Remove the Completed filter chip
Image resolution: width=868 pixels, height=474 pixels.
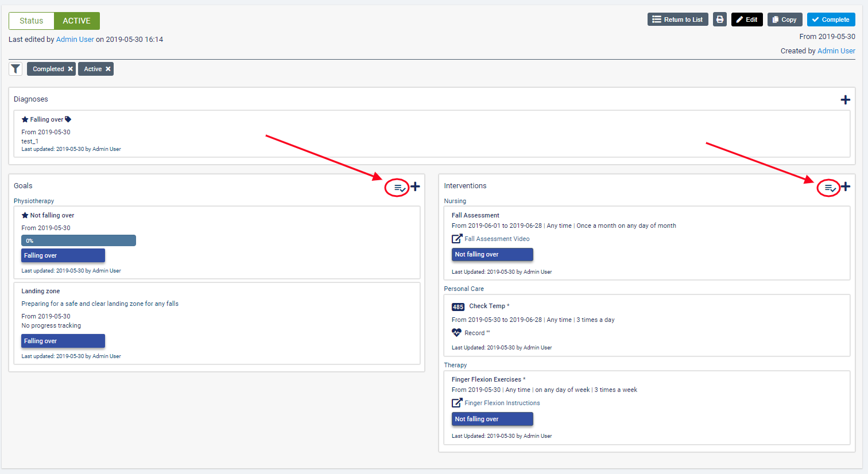[71, 69]
